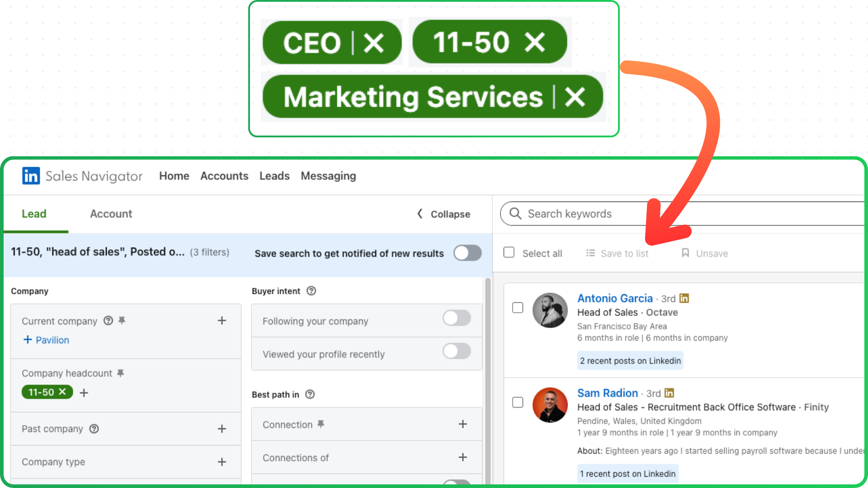The image size is (868, 488).
Task: Expand the Current company filter
Action: [222, 321]
